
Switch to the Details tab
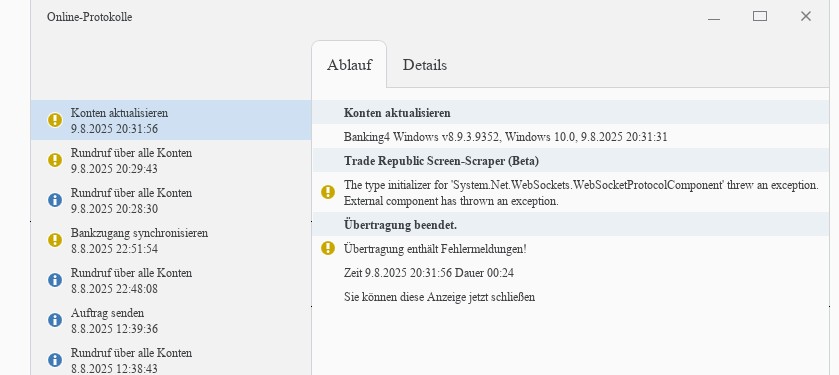click(x=424, y=65)
